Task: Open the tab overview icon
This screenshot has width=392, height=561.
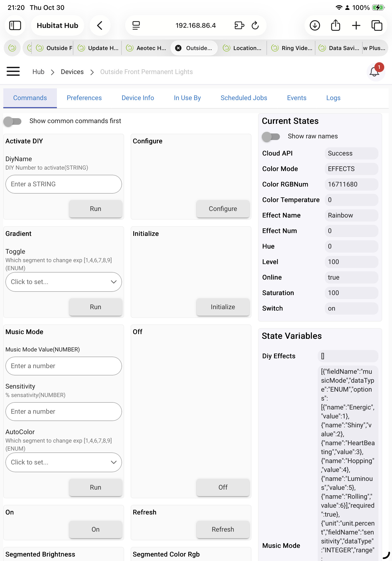Action: click(x=376, y=25)
